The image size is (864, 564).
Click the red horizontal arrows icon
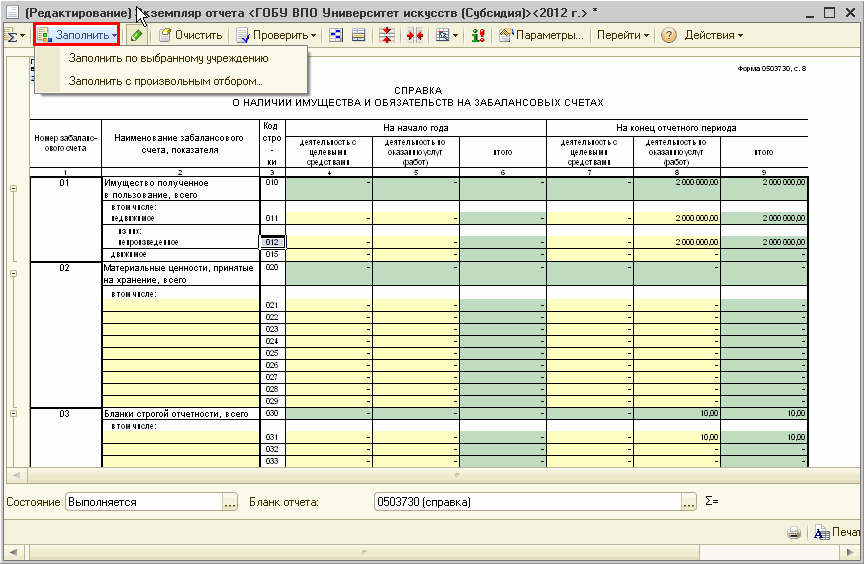pos(414,35)
